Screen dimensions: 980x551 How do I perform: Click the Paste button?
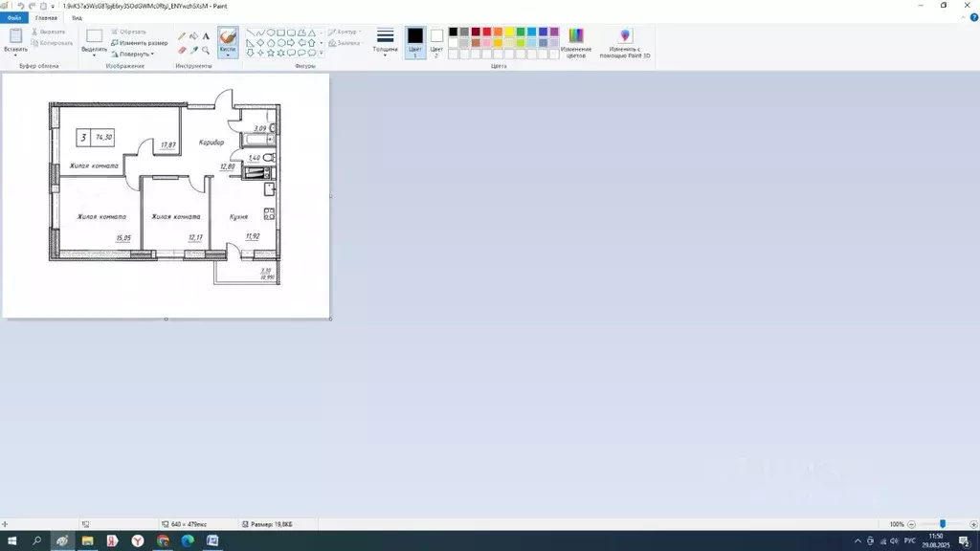click(15, 41)
